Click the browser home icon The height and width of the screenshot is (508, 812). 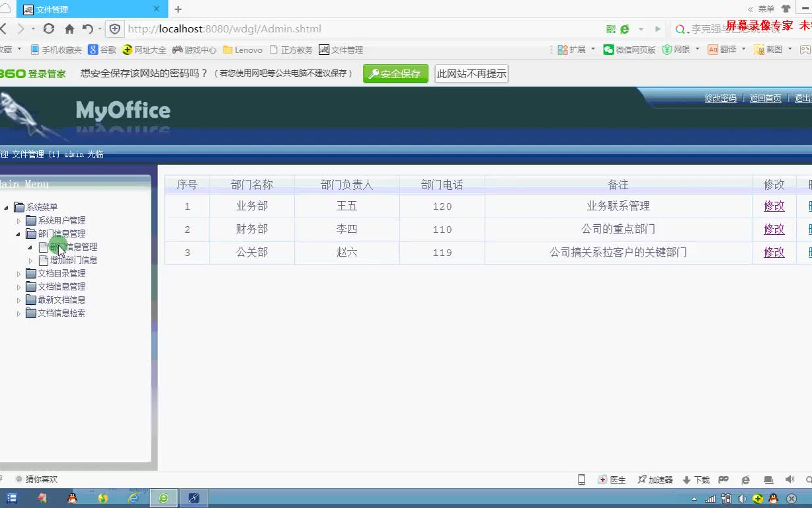point(68,29)
